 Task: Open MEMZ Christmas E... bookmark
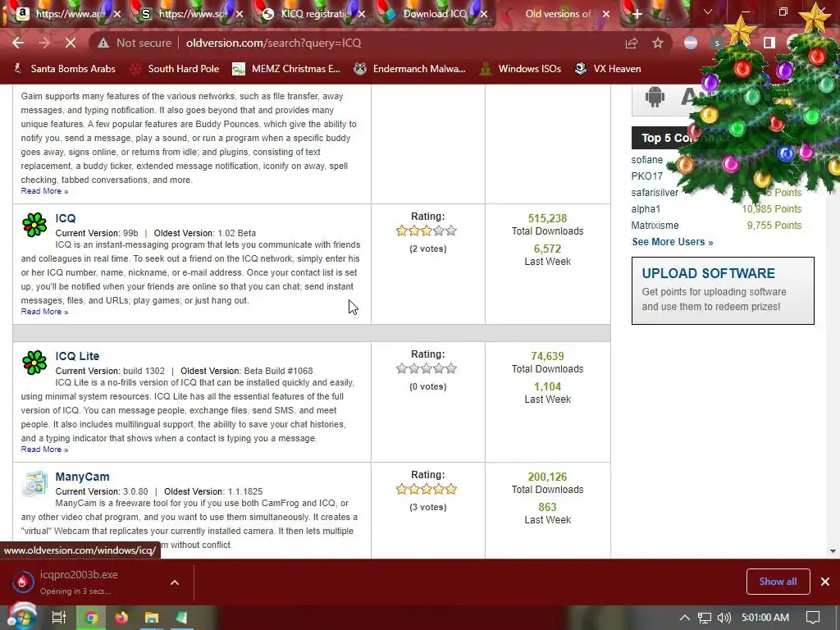286,69
